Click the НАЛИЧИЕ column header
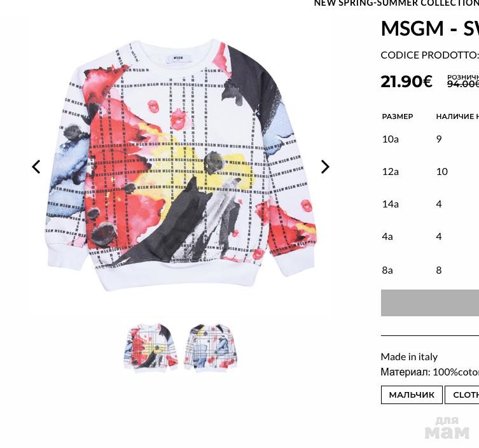Viewport: 479px width, 448px height. 457,116
